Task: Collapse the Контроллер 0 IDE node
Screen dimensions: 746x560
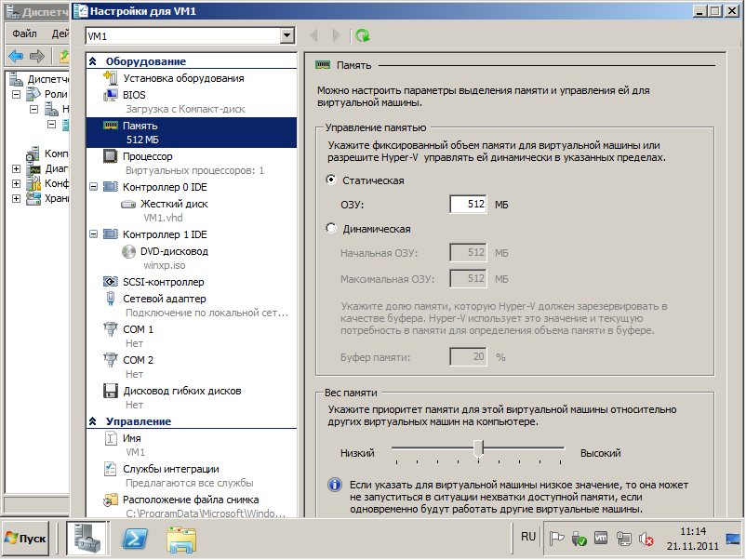Action: tap(93, 187)
